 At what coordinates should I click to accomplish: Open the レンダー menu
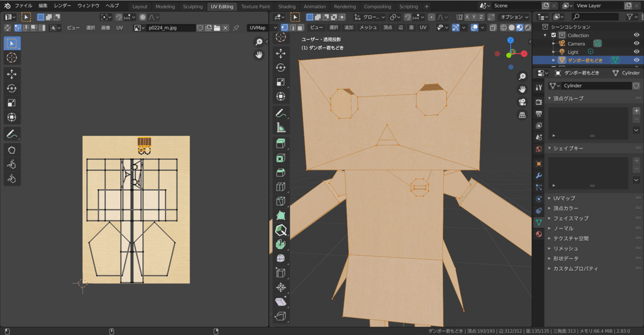[62, 5]
